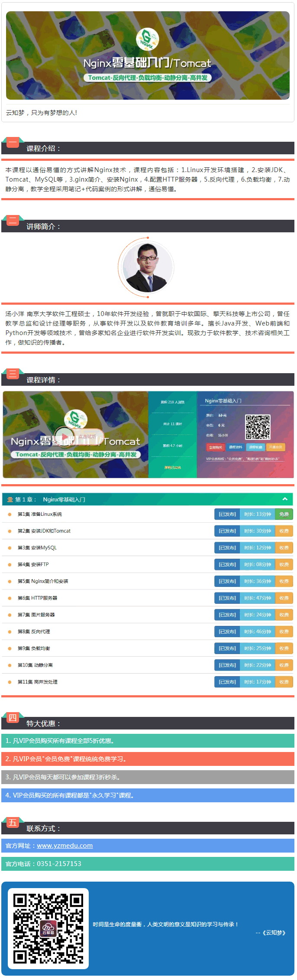Click the green 免费 tag on episode 1
This screenshot has height=980, width=297.
[x=284, y=514]
